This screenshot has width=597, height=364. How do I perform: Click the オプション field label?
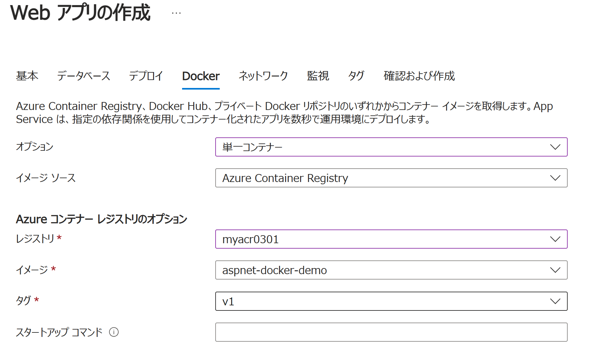35,147
